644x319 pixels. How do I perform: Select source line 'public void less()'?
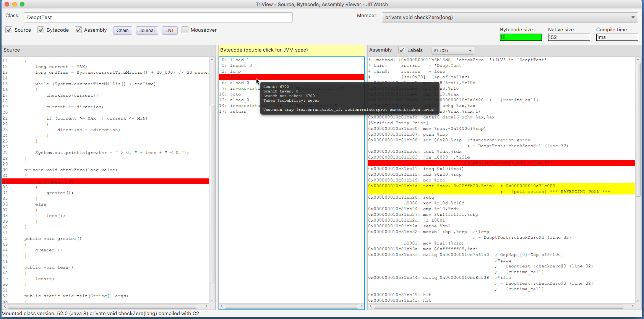[49, 267]
